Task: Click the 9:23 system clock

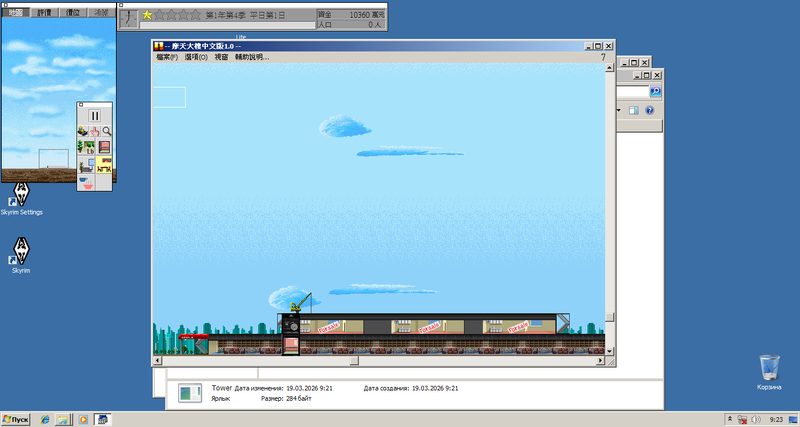Action: (x=776, y=419)
